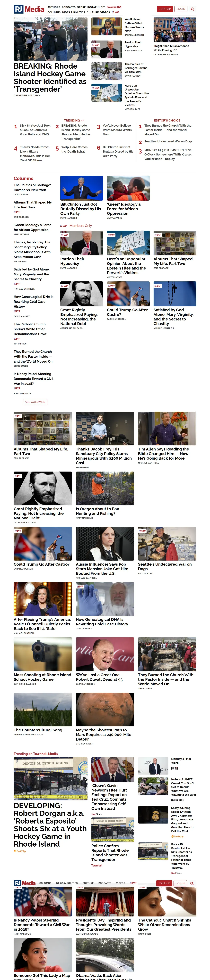This screenshot has width=210, height=980.
Task: Click the Tim Allen Bible article thumbnail
Action: pos(167,428)
